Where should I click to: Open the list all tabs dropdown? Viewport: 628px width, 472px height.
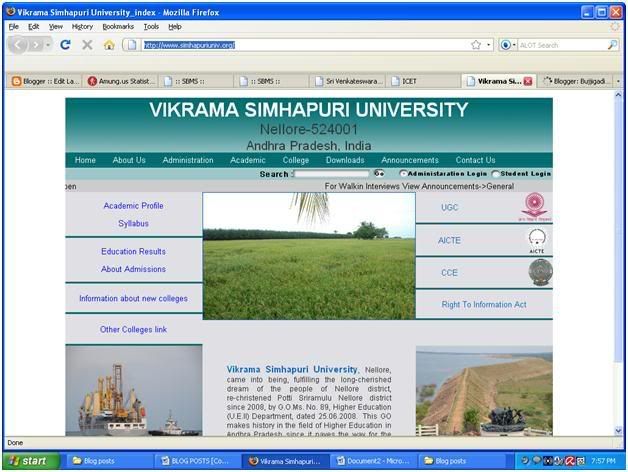[x=618, y=81]
